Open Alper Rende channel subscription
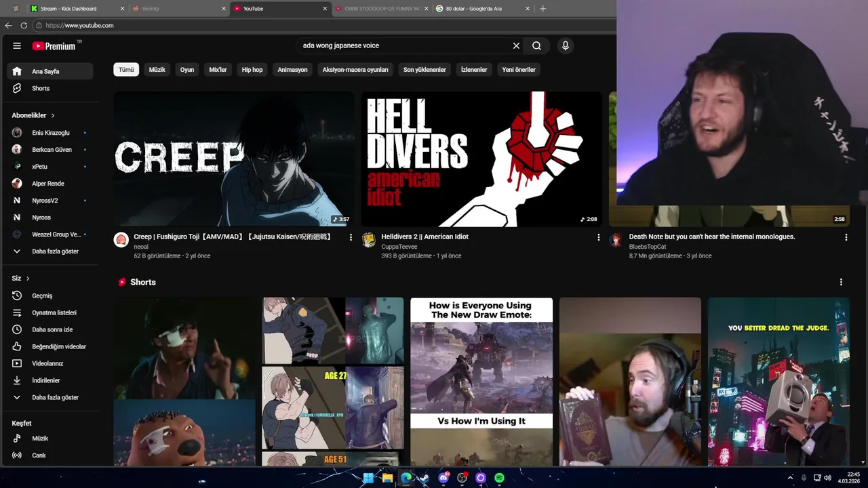Screen dimensions: 868x488 click(x=50, y=184)
